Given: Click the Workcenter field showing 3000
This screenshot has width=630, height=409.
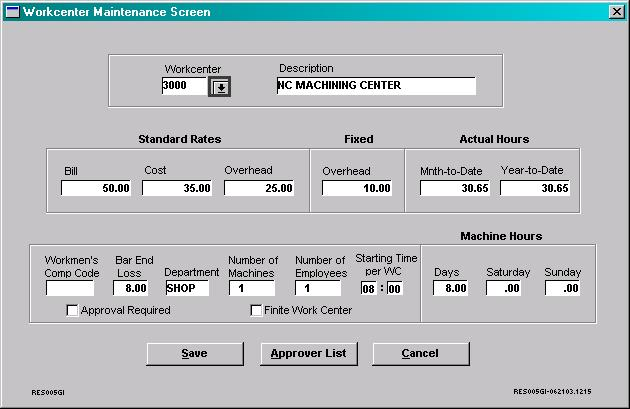Looking at the screenshot, I should coord(184,86).
